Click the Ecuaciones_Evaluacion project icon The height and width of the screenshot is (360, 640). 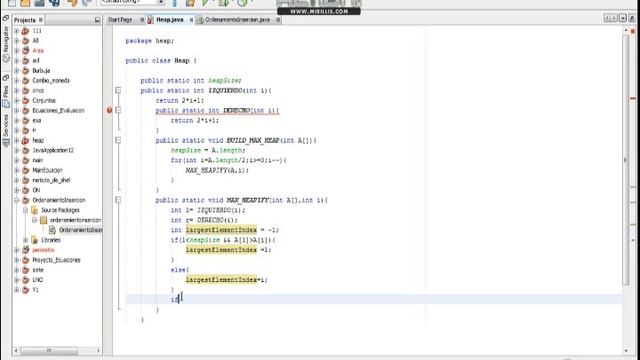tap(26, 111)
